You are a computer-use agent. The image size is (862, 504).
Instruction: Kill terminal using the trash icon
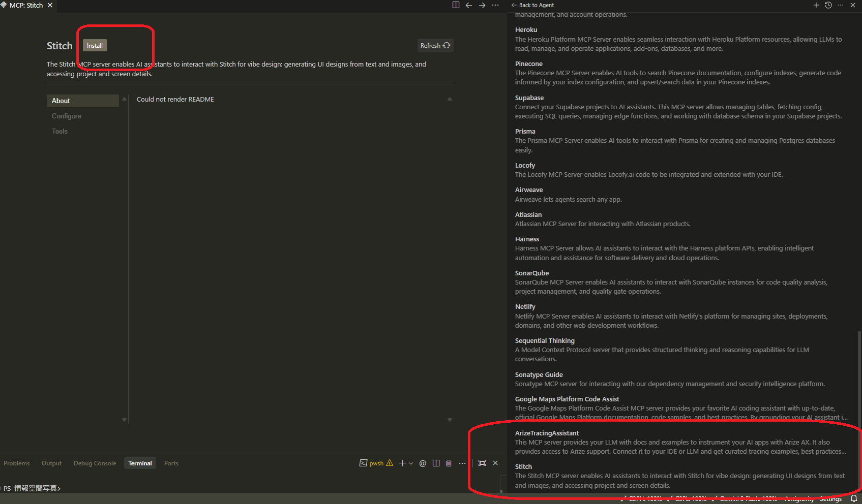coord(449,463)
